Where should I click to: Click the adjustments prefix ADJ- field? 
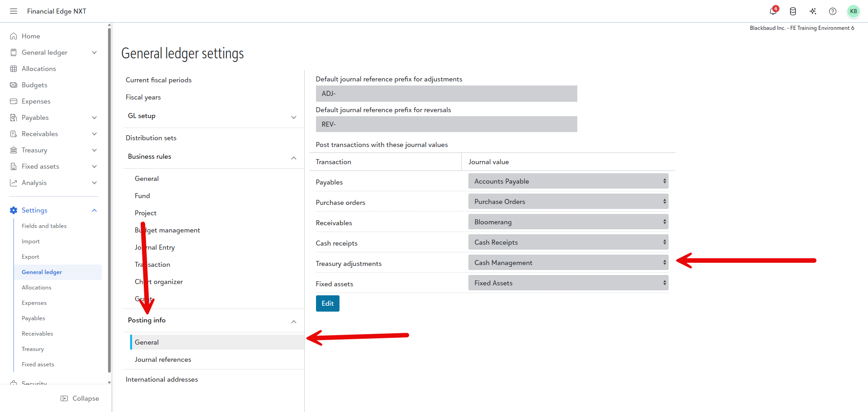(447, 94)
